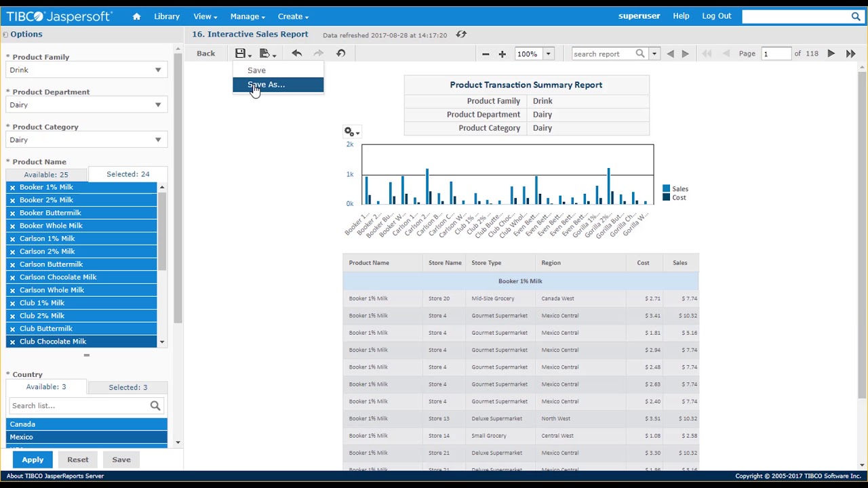Go to the Home icon

point(136,16)
